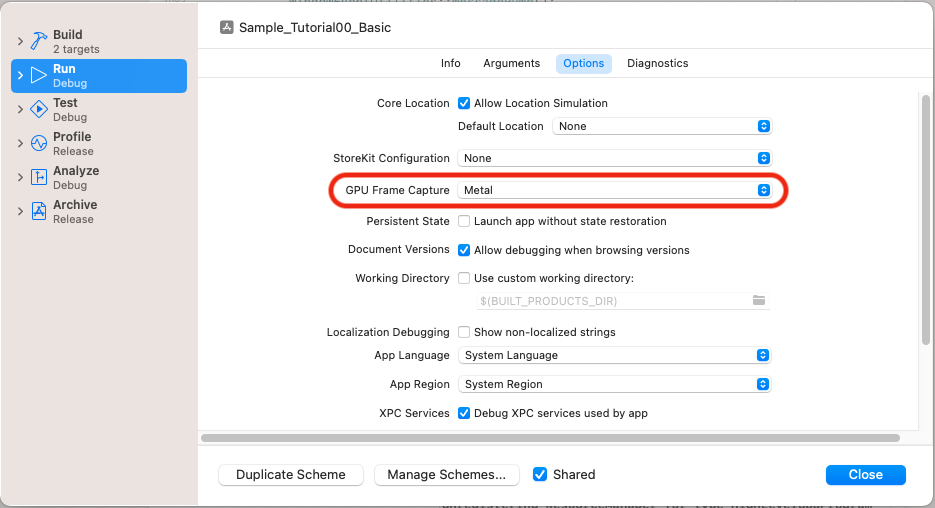The image size is (935, 508).
Task: Select the Archive Release row
Action: [99, 212]
